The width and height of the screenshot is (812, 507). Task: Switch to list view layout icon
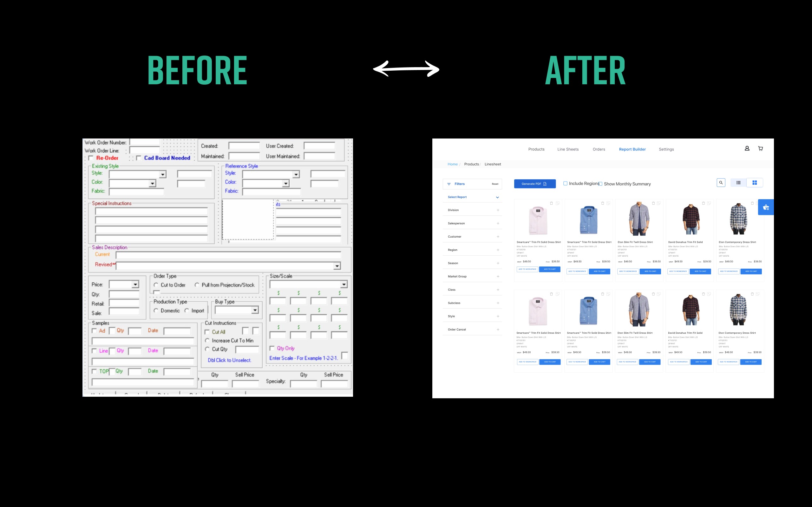[738, 183]
